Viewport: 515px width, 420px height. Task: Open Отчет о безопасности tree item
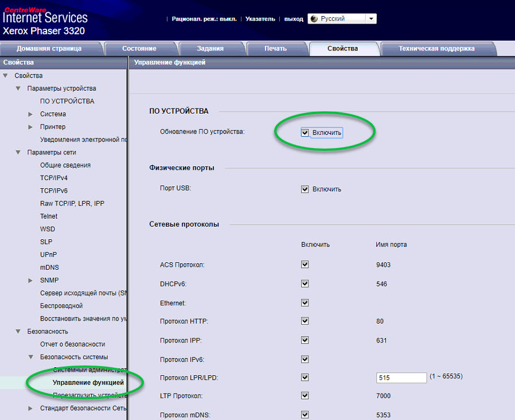click(x=72, y=344)
